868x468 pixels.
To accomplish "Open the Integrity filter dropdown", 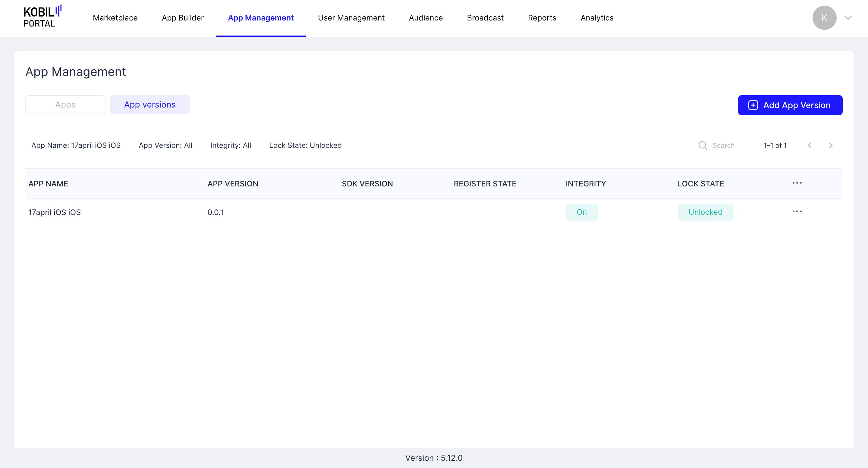I will pyautogui.click(x=231, y=145).
